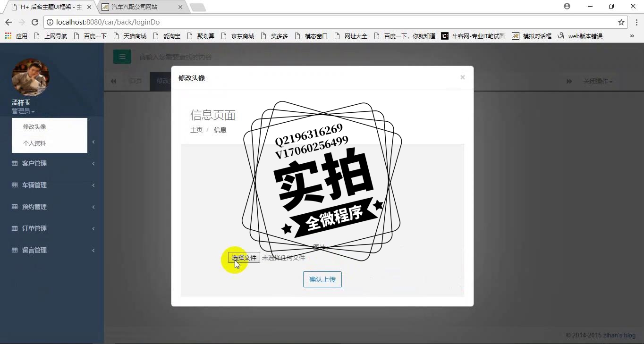Screen dimensions: 644x344
Task: Close the 修改头像 dialog with X
Action: (463, 77)
